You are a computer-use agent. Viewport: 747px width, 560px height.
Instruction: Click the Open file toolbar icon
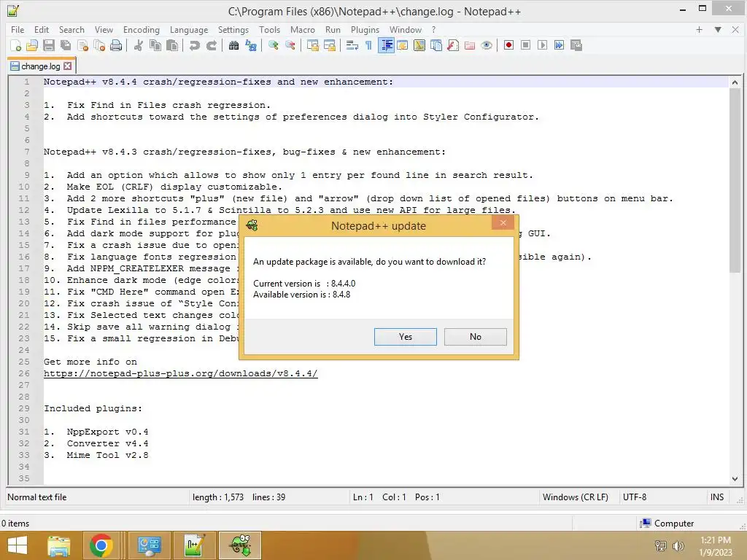(x=32, y=45)
